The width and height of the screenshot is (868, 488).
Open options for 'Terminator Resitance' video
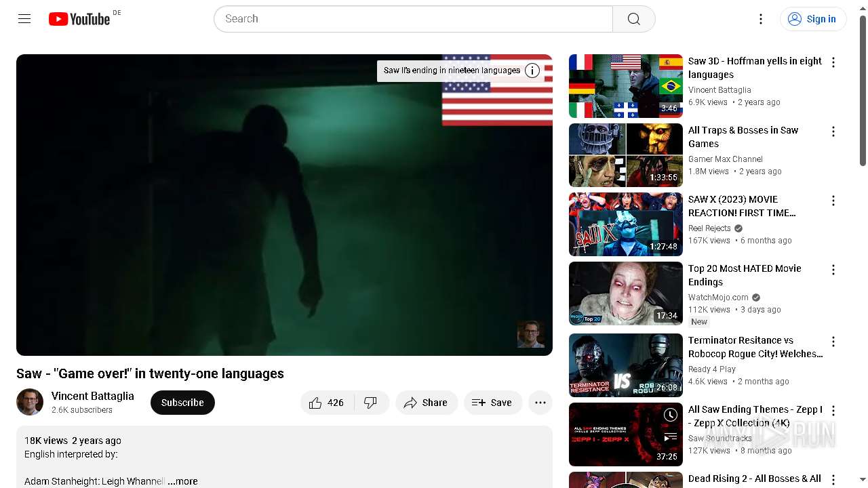click(x=833, y=342)
